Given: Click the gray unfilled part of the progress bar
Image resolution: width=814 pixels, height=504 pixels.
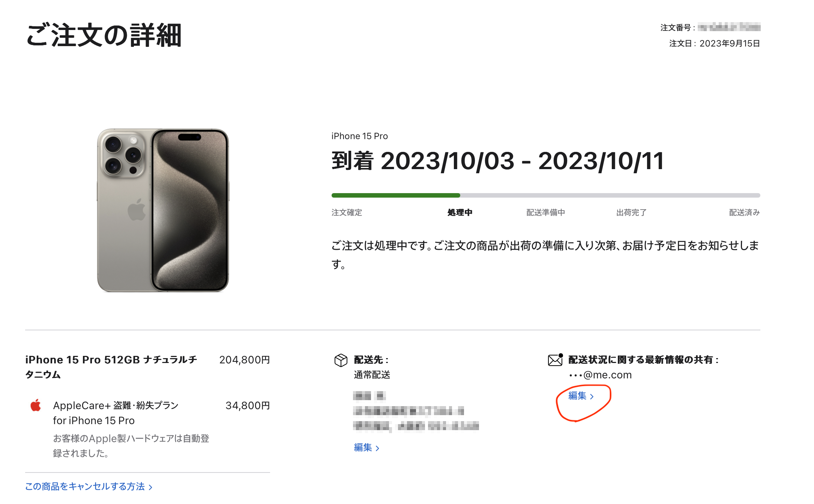Looking at the screenshot, I should (x=610, y=195).
